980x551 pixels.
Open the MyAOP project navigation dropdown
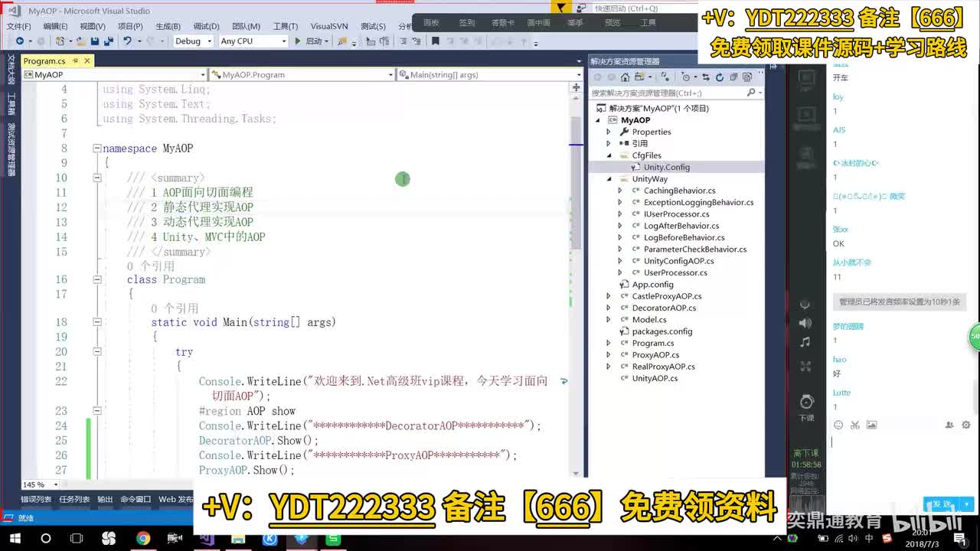tap(115, 74)
